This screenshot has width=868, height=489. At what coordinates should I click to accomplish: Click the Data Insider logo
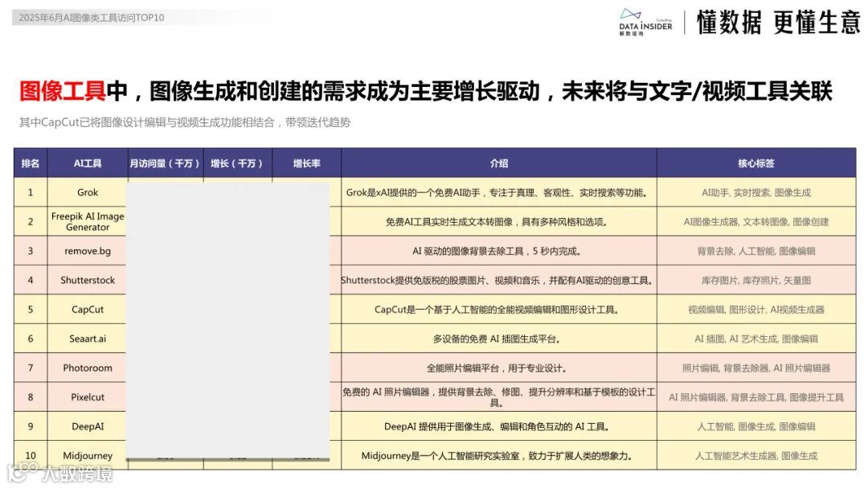pyautogui.click(x=645, y=23)
